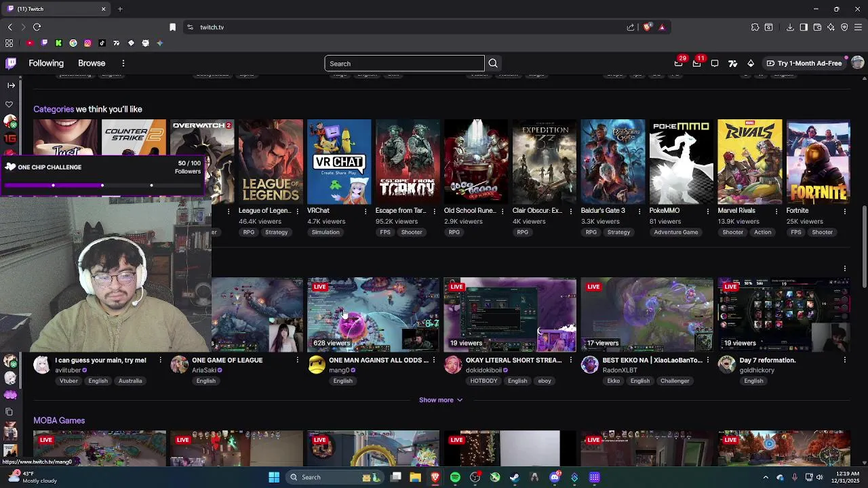Open the Instagram bookmark
Image resolution: width=868 pixels, height=488 pixels.
click(x=87, y=43)
